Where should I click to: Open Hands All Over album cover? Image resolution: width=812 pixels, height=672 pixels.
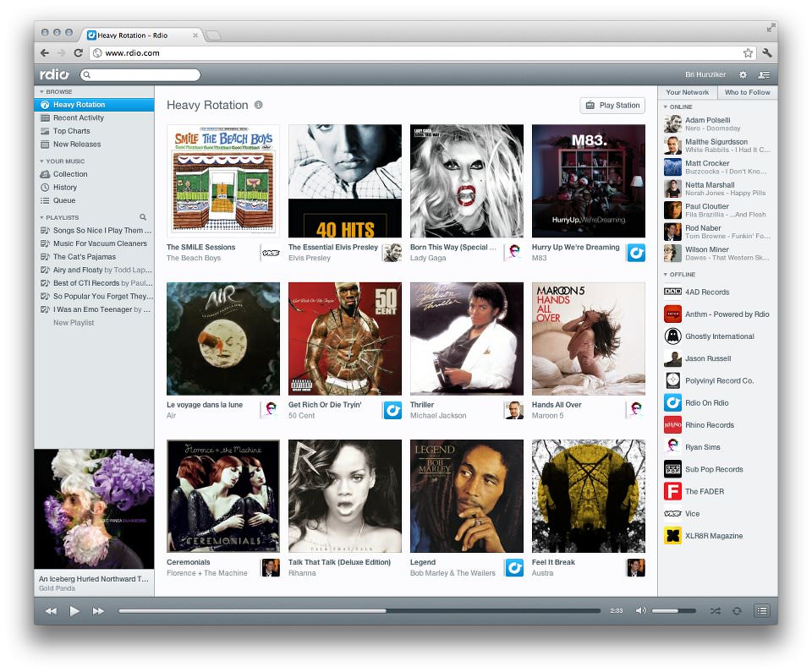click(589, 339)
